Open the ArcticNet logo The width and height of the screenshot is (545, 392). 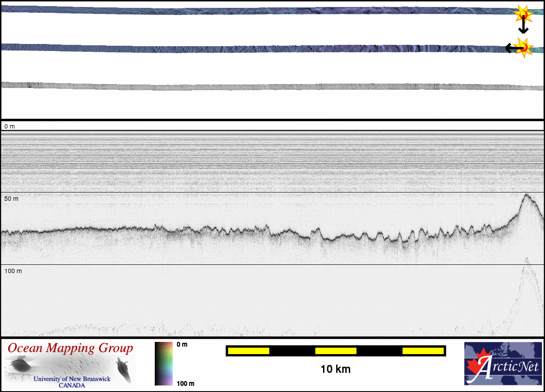click(502, 364)
